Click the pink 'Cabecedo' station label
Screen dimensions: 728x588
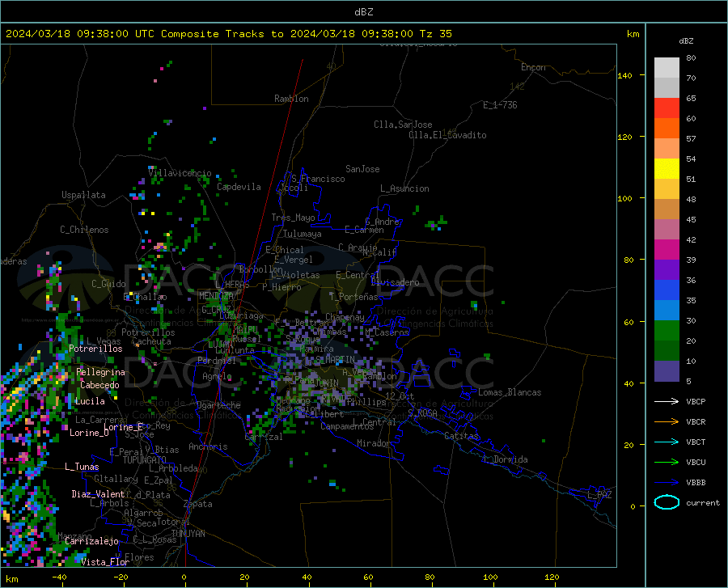(x=99, y=385)
